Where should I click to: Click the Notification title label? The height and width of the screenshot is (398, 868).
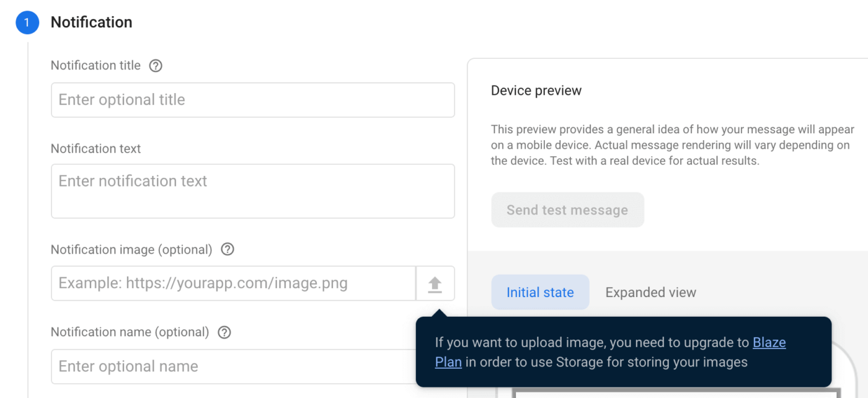pyautogui.click(x=95, y=66)
